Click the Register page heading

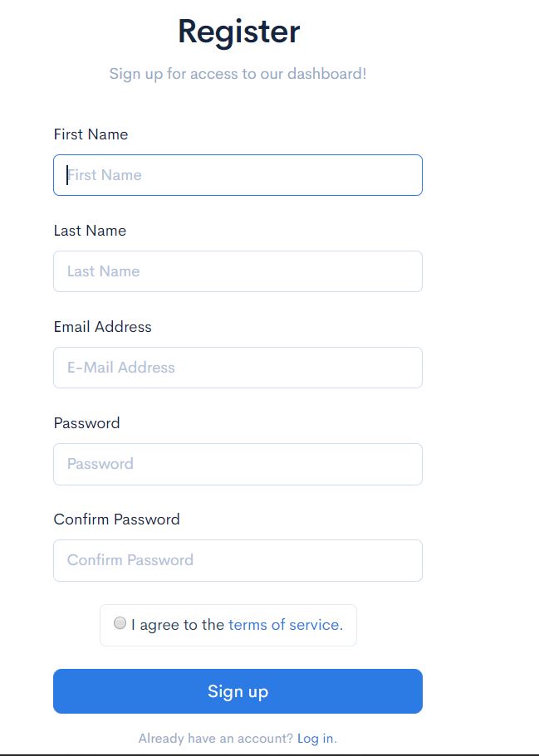tap(238, 32)
